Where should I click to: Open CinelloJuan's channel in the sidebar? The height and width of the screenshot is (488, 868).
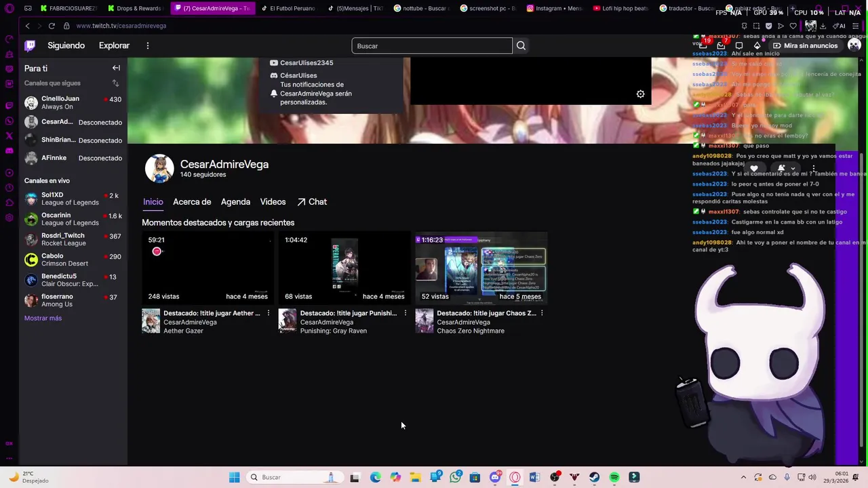[73, 102]
